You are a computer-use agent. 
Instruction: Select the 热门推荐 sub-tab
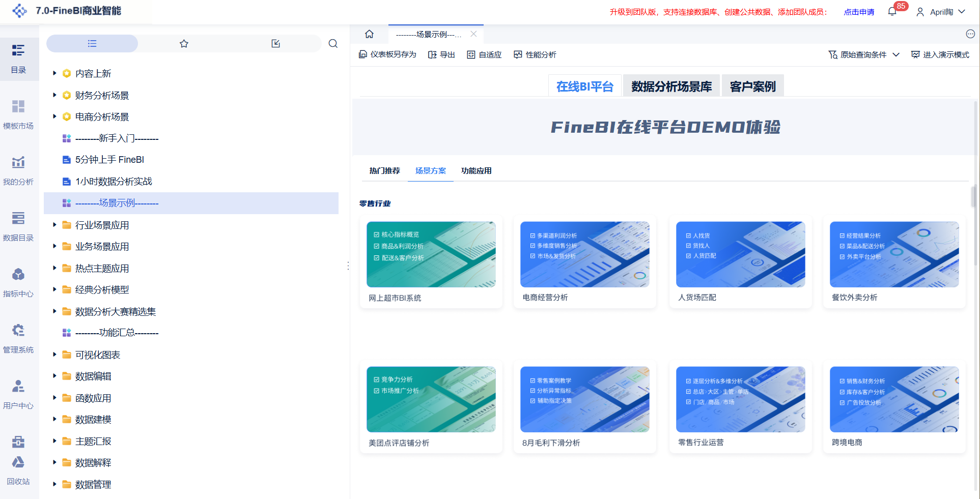coord(385,171)
